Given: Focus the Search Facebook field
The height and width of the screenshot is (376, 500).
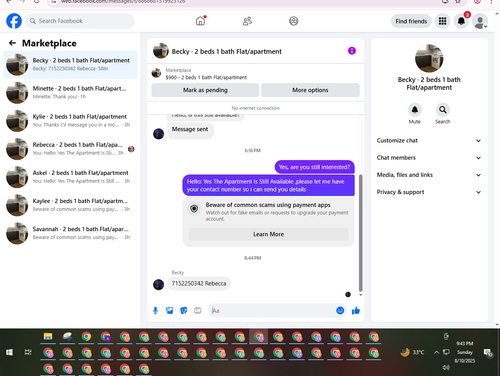Looking at the screenshot, I should [80, 21].
